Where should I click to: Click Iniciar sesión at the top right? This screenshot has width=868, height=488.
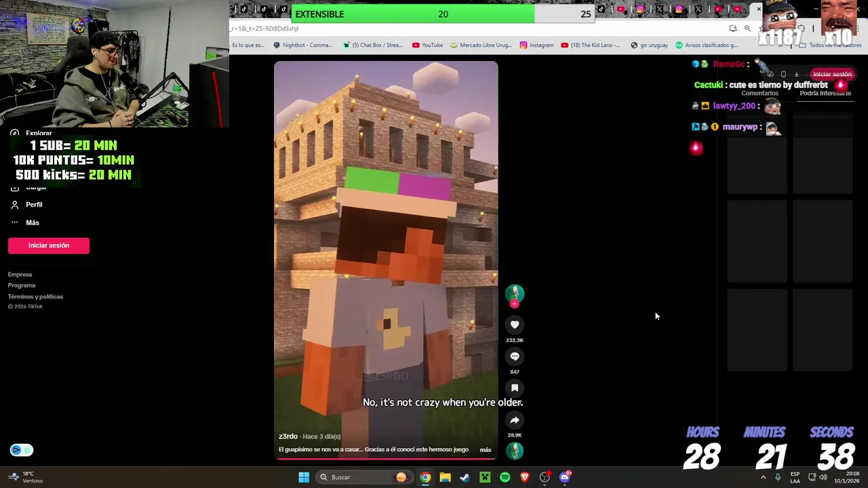(x=832, y=74)
